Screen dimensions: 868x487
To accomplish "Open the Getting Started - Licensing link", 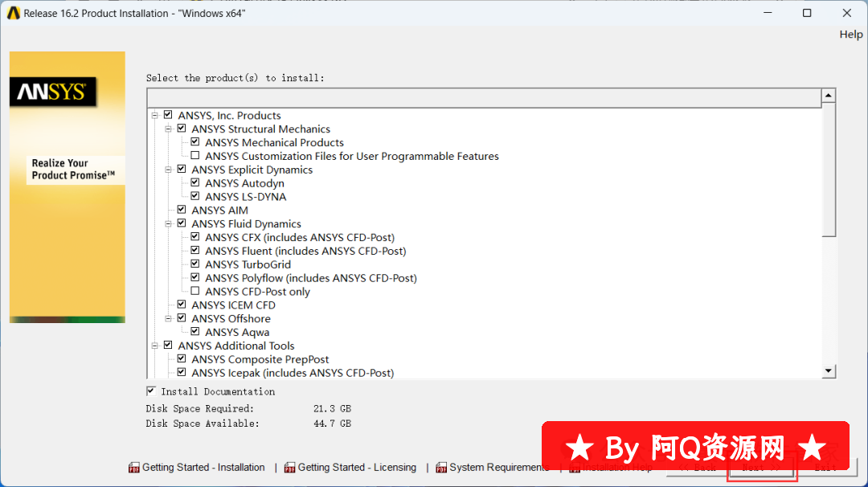I will pos(357,468).
